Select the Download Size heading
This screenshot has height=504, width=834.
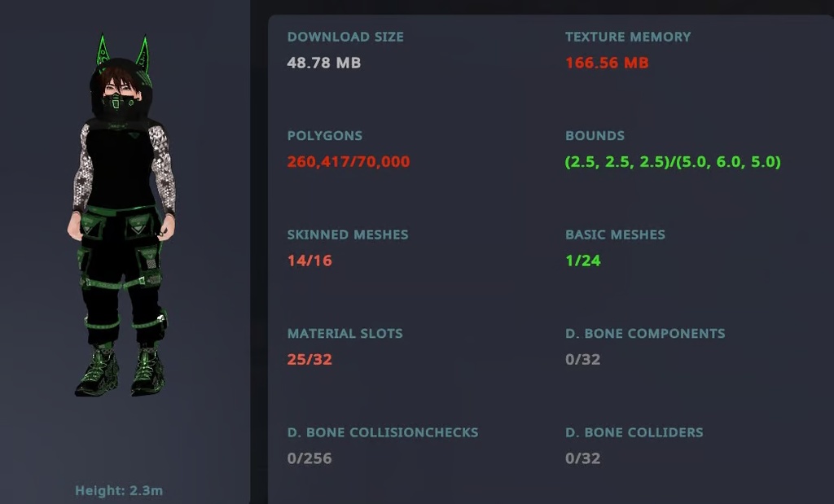click(345, 37)
